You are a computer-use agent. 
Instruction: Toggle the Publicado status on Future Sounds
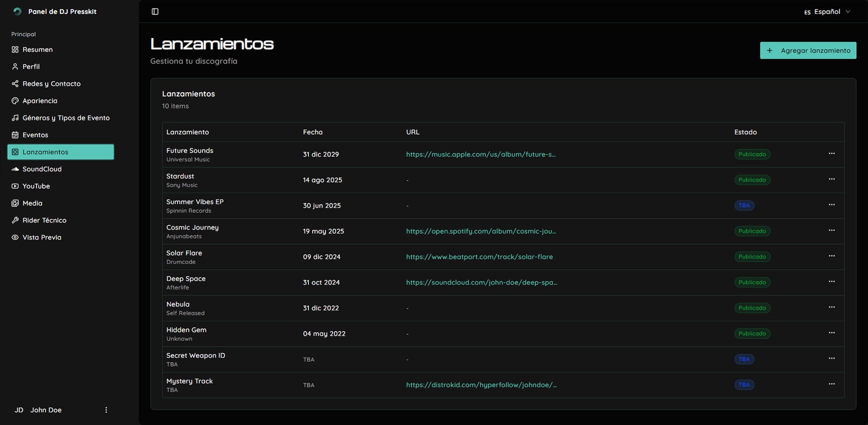point(752,154)
